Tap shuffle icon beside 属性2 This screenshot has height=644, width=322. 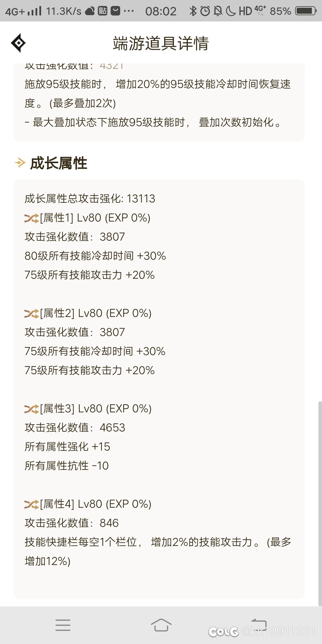point(32,314)
